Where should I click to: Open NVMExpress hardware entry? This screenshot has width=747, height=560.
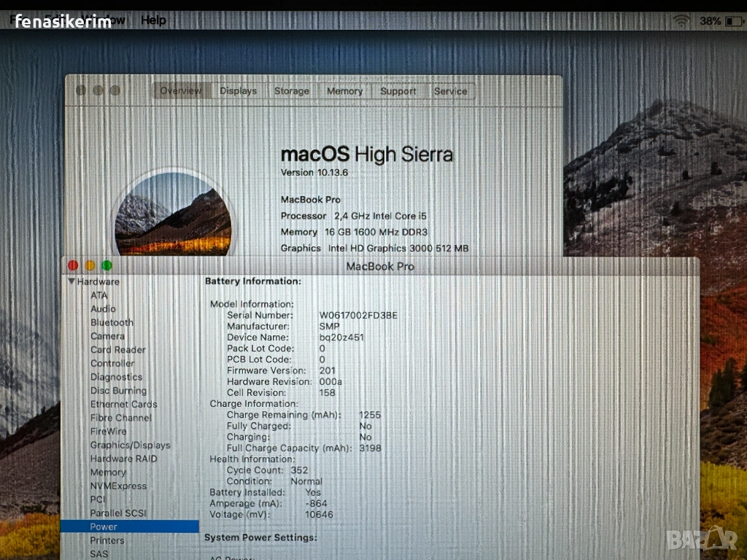[118, 486]
